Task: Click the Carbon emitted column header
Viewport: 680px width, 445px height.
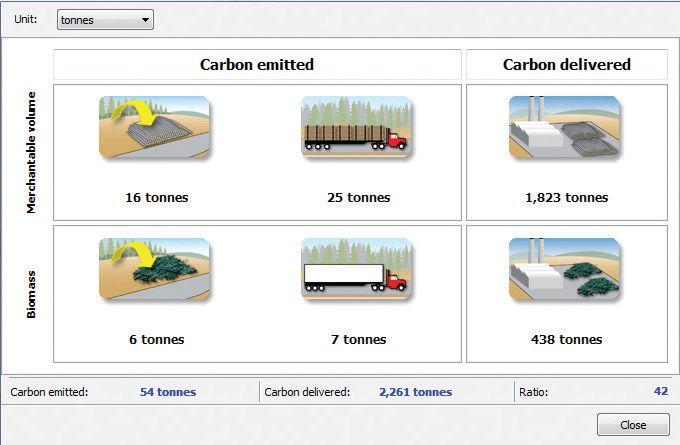Action: (257, 65)
